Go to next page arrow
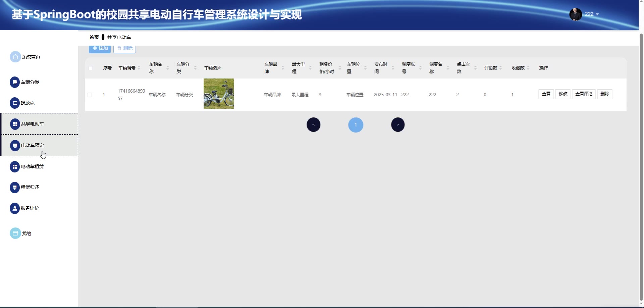The height and width of the screenshot is (308, 644). 398,125
